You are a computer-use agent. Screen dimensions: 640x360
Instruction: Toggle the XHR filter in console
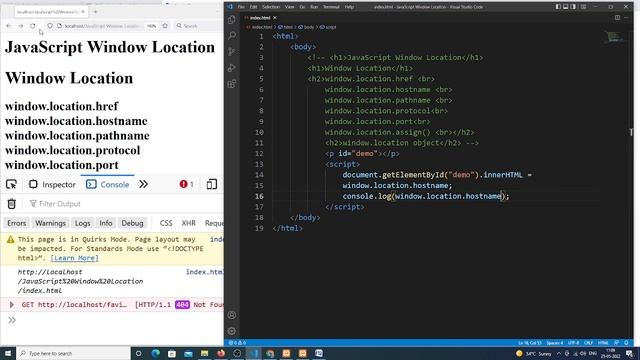[188, 223]
